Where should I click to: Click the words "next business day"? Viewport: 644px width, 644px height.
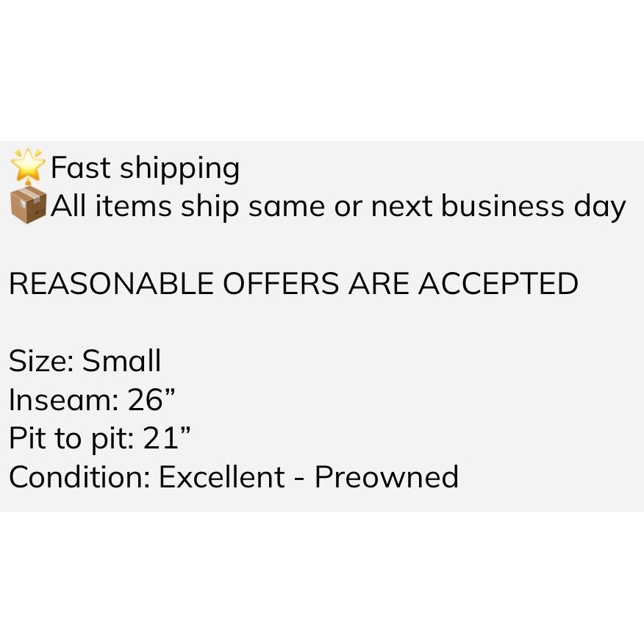[x=498, y=207]
